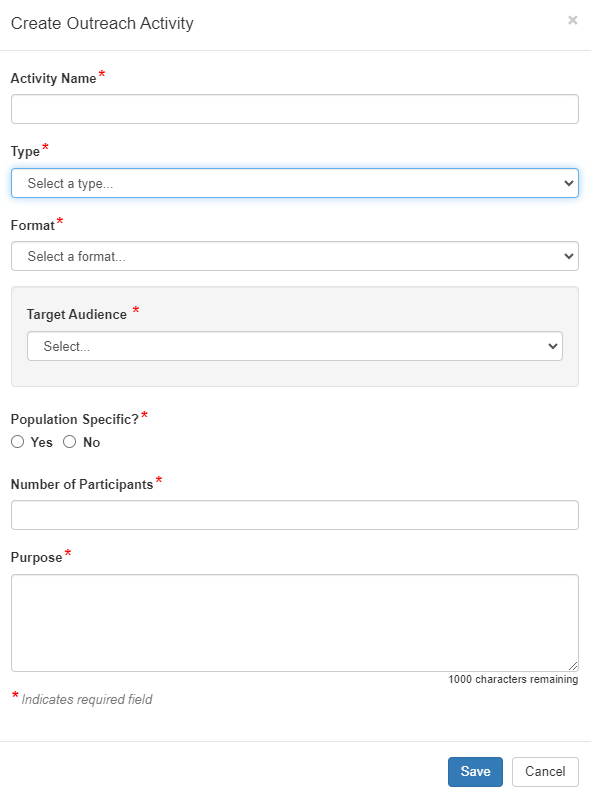Click the 'Yes' label text
This screenshot has height=799, width=591.
(x=41, y=442)
